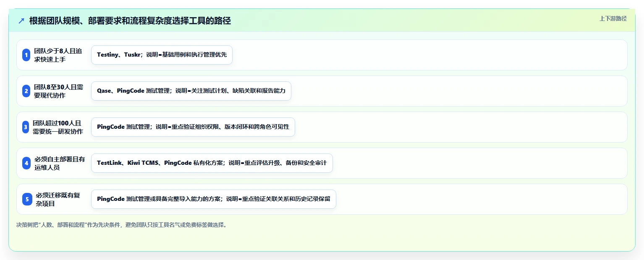Click condition 团队超过100人且需要统一研发协作

point(58,127)
